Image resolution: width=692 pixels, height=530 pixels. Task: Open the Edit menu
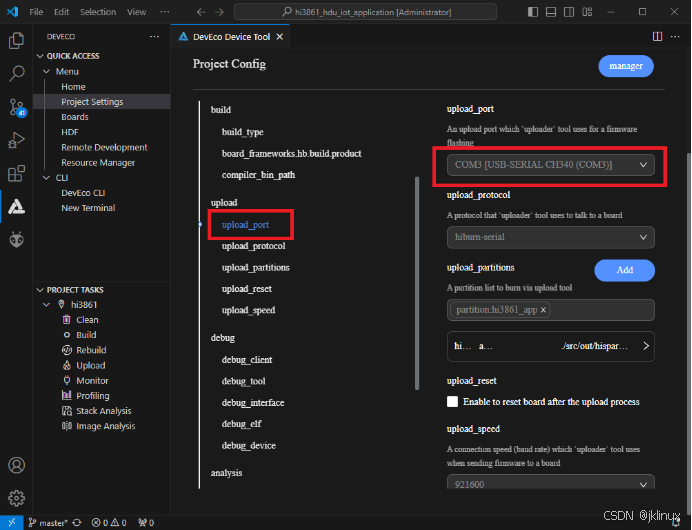tap(61, 12)
